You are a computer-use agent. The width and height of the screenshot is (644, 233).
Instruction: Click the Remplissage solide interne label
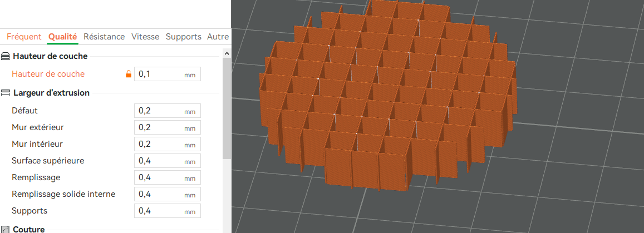pyautogui.click(x=63, y=194)
